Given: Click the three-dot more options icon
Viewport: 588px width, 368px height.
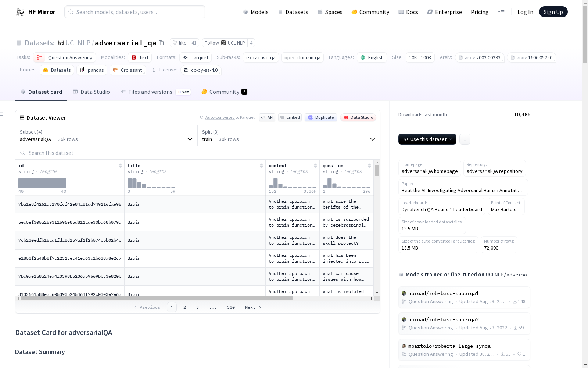Looking at the screenshot, I should click(x=465, y=139).
